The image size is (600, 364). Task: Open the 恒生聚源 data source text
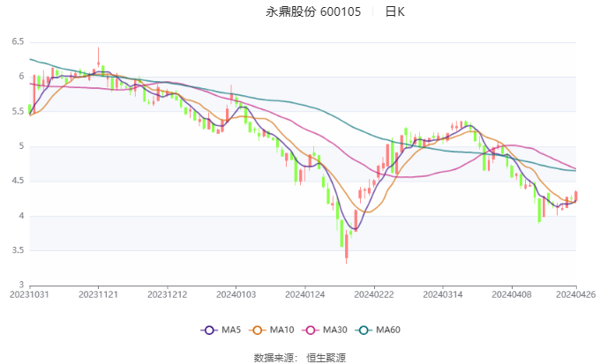click(x=326, y=357)
